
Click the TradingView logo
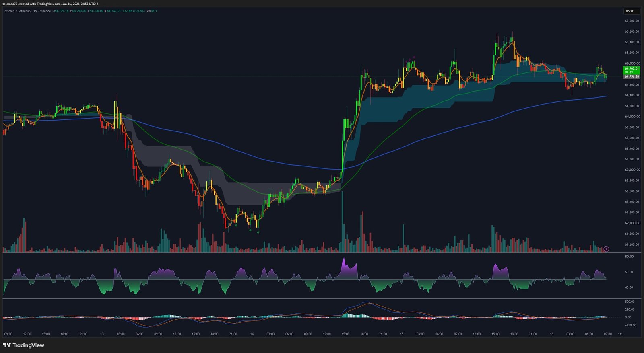click(x=24, y=345)
